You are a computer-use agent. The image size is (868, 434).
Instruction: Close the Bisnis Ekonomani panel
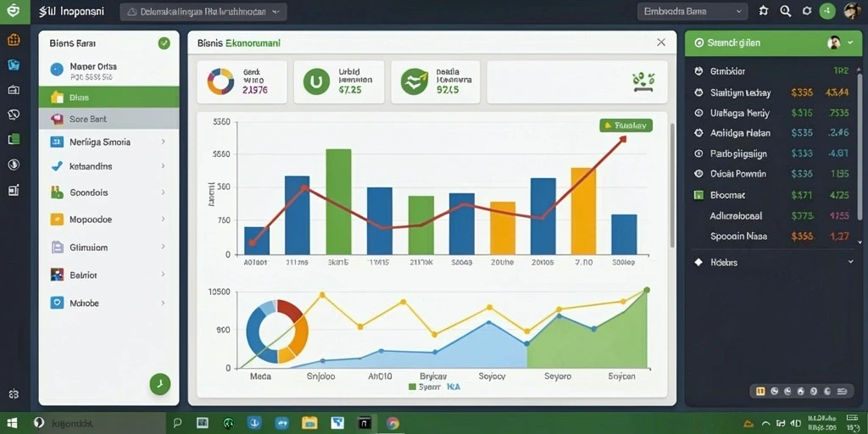pos(661,42)
